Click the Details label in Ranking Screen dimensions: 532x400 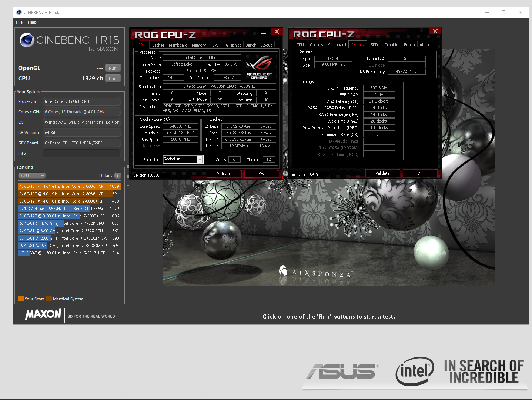pyautogui.click(x=106, y=176)
